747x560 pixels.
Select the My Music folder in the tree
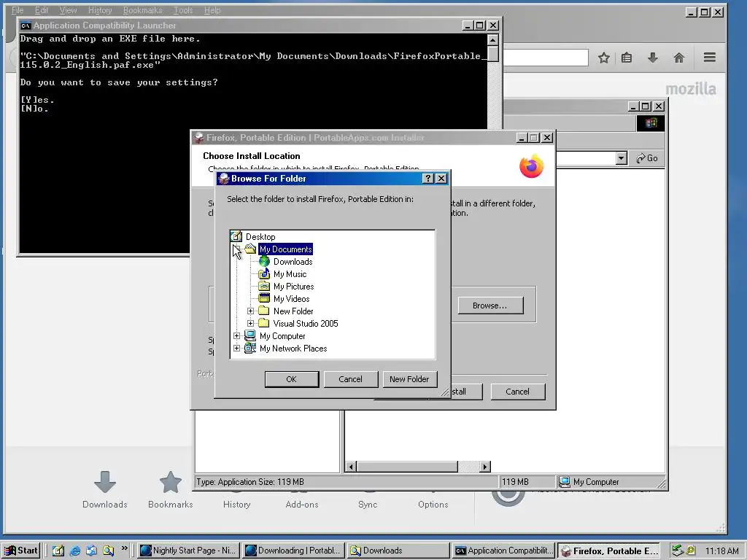tap(290, 274)
